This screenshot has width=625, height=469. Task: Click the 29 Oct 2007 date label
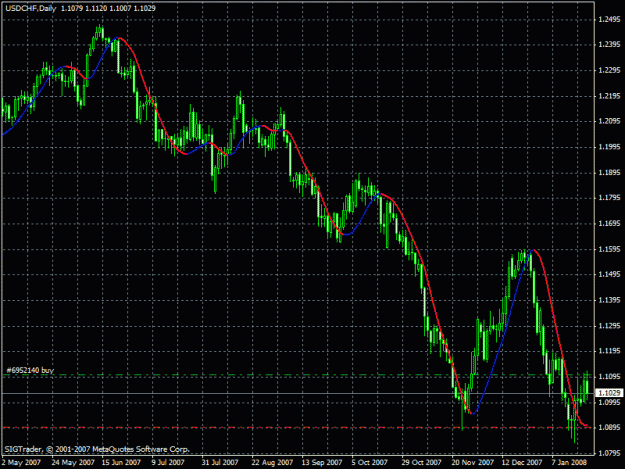[422, 462]
